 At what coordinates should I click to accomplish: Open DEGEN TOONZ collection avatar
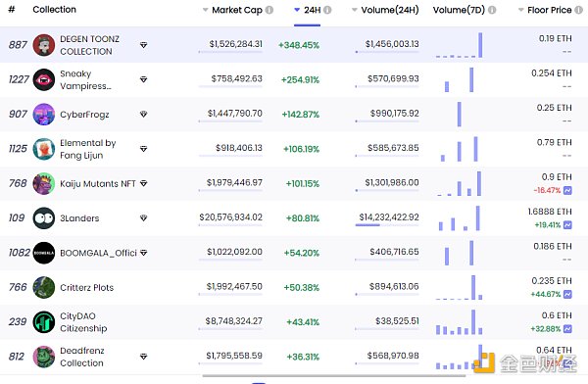pos(44,45)
